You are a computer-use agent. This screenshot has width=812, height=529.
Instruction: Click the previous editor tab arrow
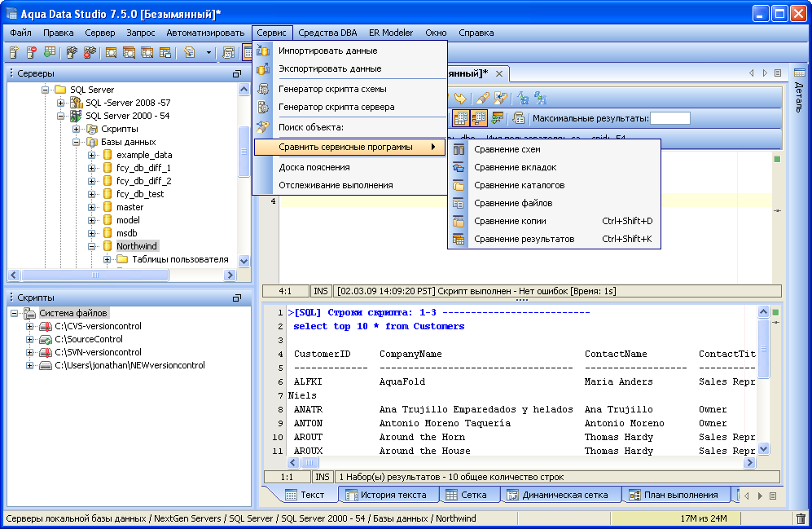point(752,73)
